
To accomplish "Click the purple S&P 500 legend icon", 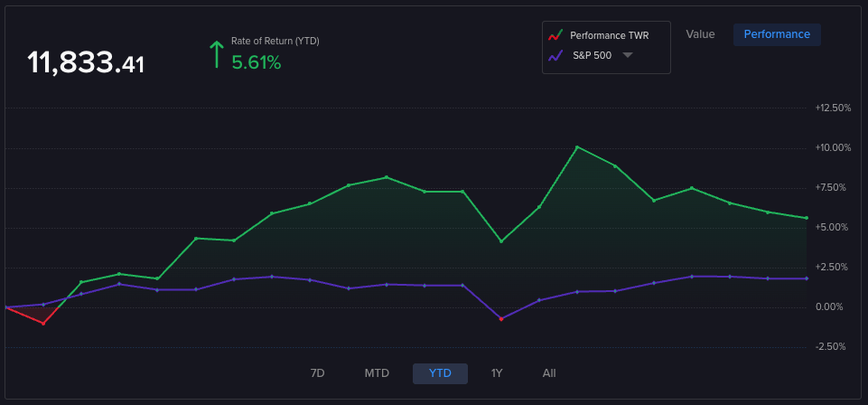I will click(555, 55).
